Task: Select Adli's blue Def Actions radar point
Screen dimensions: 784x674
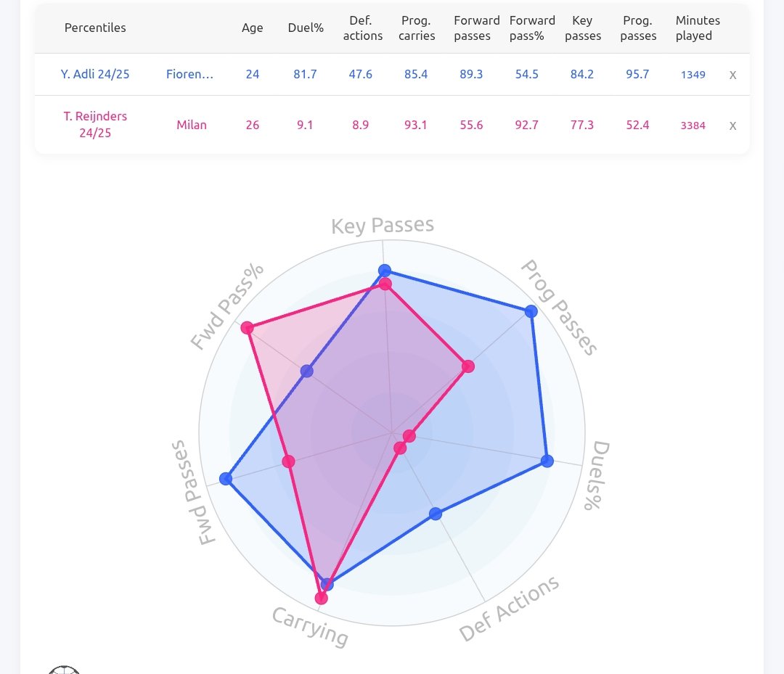Action: [x=436, y=514]
